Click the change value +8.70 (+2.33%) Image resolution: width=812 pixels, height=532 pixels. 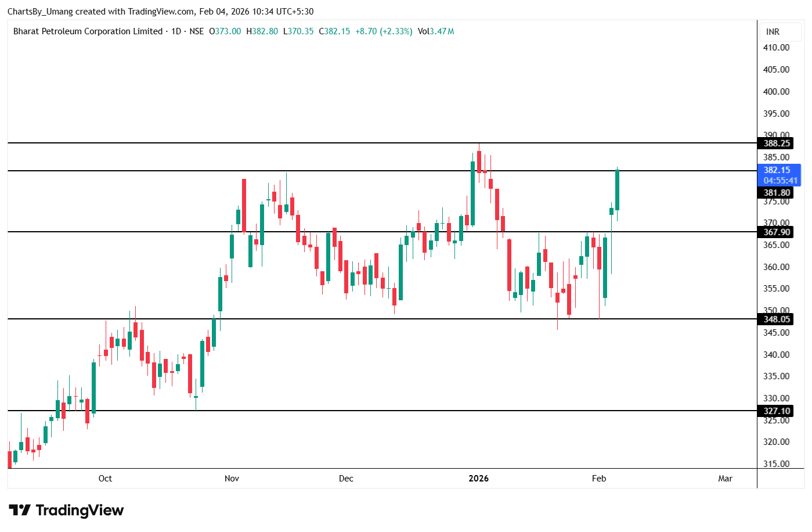click(384, 31)
